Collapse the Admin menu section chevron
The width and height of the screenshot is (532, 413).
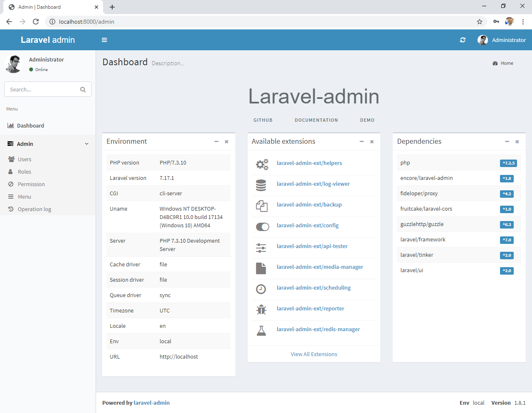coord(87,144)
